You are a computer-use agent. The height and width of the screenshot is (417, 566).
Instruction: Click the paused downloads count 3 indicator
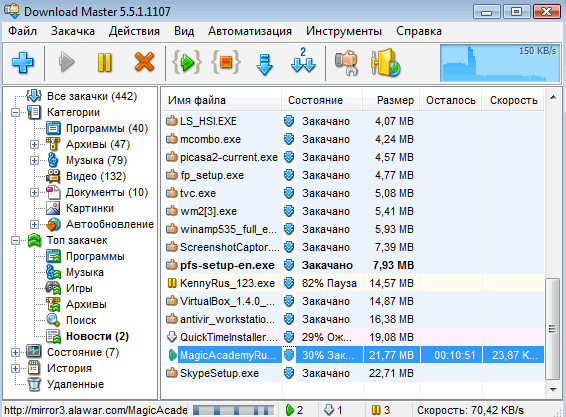pos(381,410)
